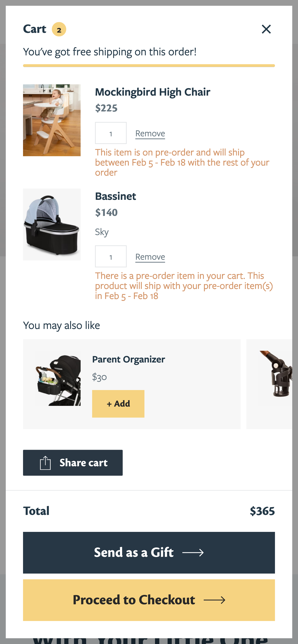Image resolution: width=298 pixels, height=644 pixels.
Task: Edit the High Chair quantity field
Action: (111, 133)
